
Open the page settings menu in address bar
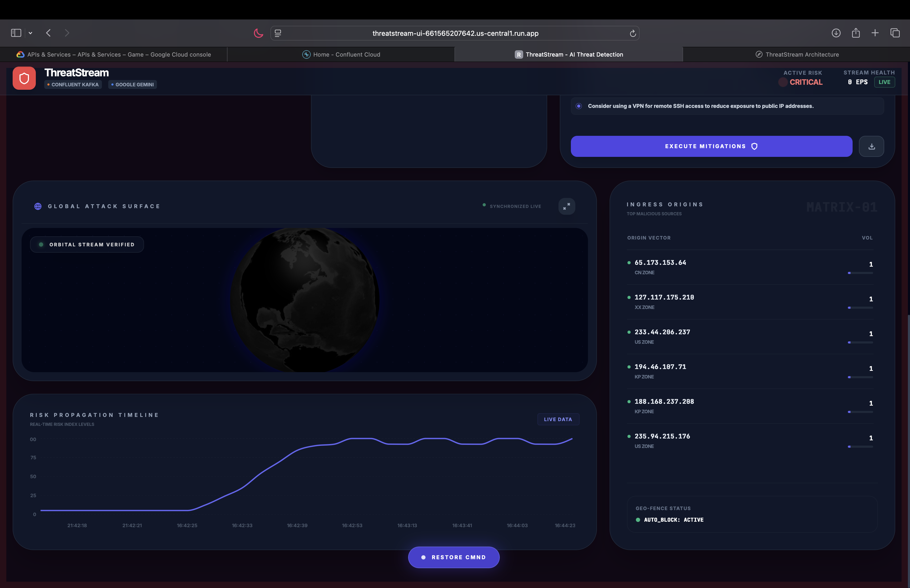click(x=278, y=34)
